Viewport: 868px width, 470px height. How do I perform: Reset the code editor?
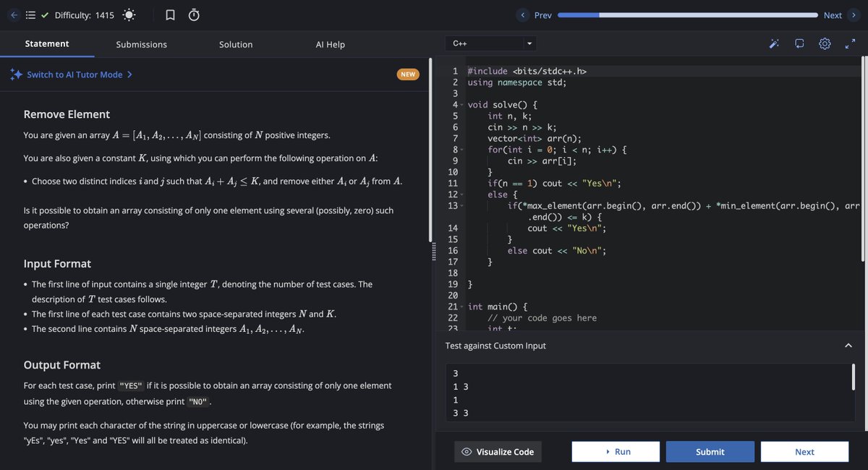tap(799, 43)
